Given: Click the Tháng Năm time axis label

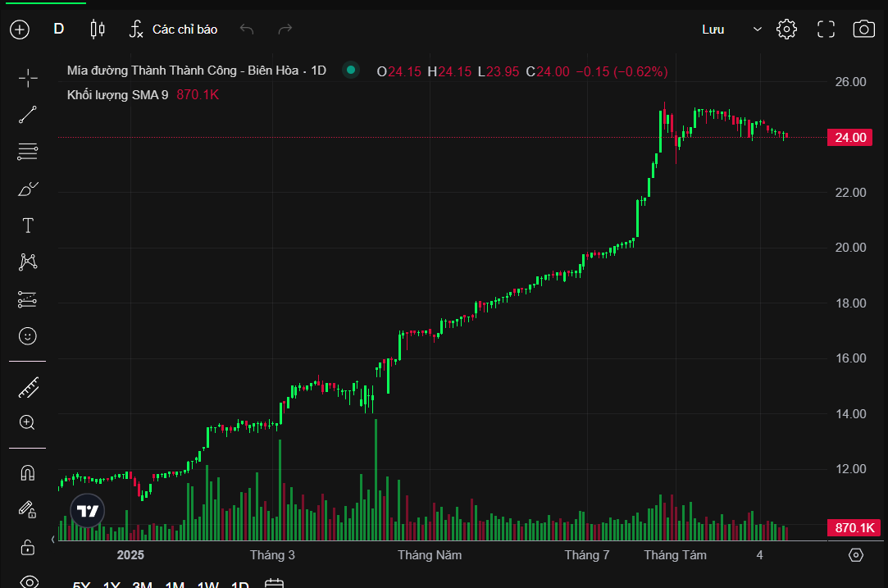Looking at the screenshot, I should [430, 555].
